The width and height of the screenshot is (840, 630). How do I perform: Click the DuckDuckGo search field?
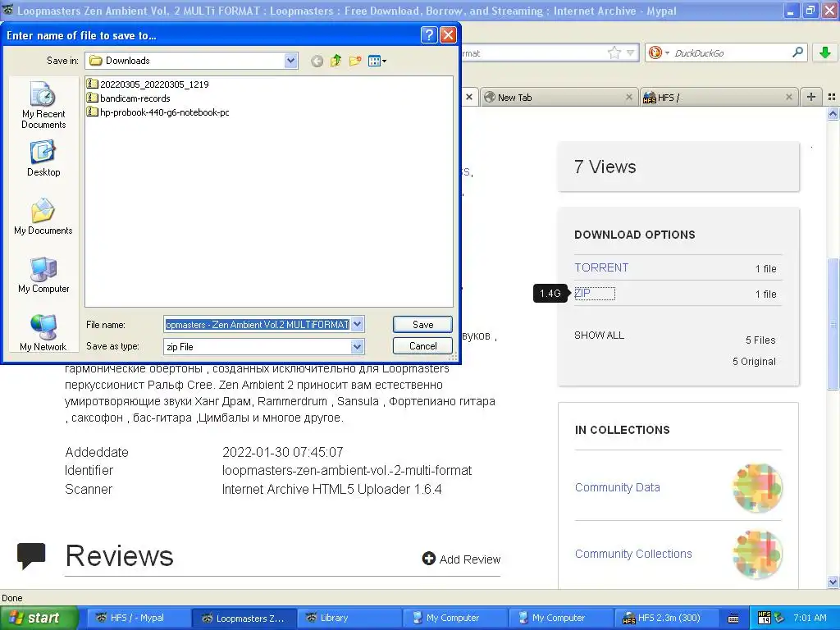(731, 52)
